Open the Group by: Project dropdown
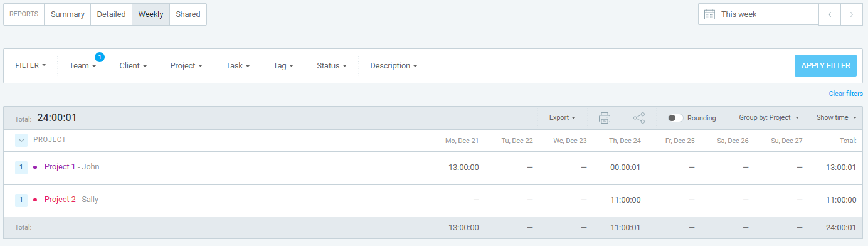 [768, 118]
